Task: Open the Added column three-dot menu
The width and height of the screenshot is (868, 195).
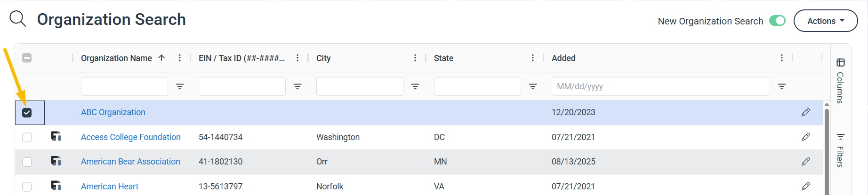Action: coord(782,58)
